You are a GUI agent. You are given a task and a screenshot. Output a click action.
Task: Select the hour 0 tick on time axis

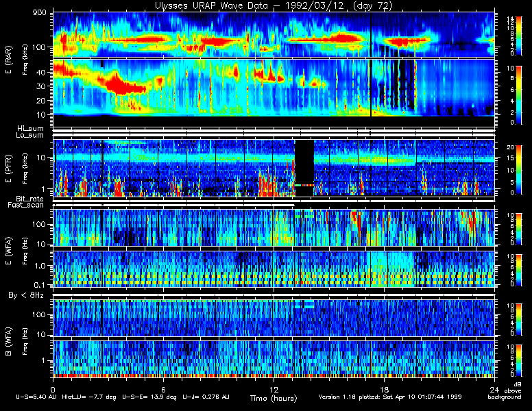[x=53, y=389]
